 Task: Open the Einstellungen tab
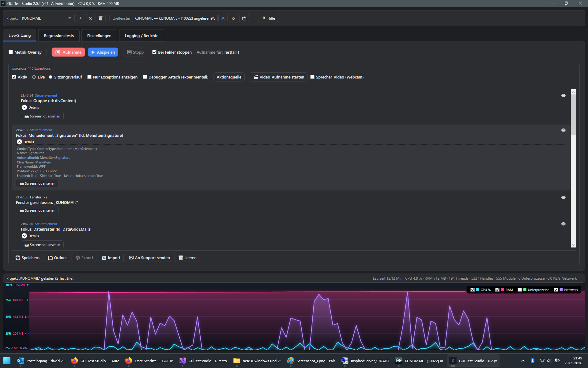pyautogui.click(x=99, y=36)
